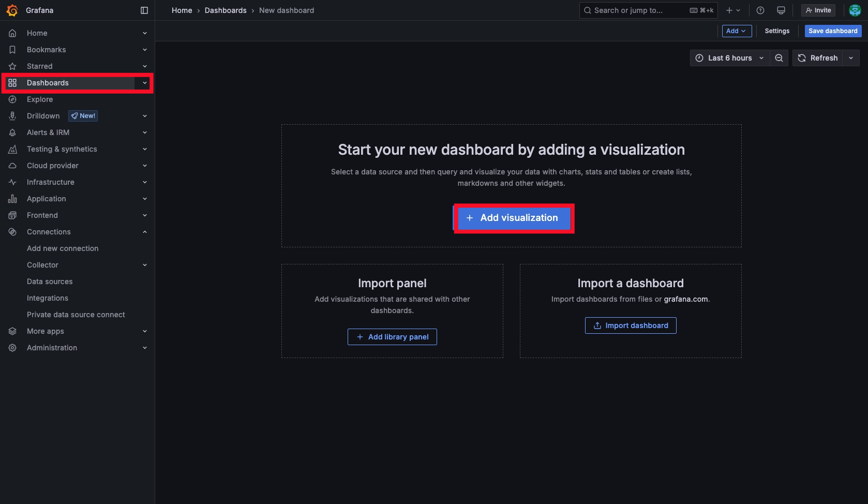Click the zoom out time range icon
This screenshot has width=868, height=504.
coord(779,58)
